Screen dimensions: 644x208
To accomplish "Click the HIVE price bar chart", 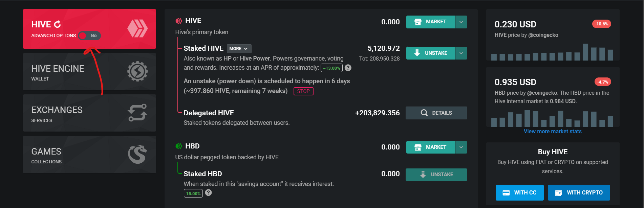I will (x=552, y=52).
